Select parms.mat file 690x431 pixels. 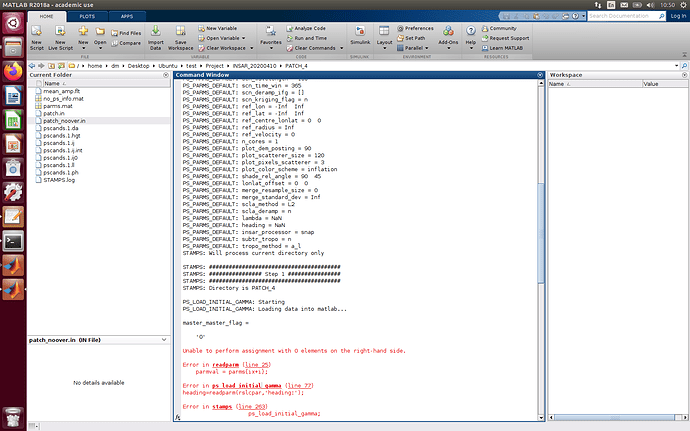(58, 106)
